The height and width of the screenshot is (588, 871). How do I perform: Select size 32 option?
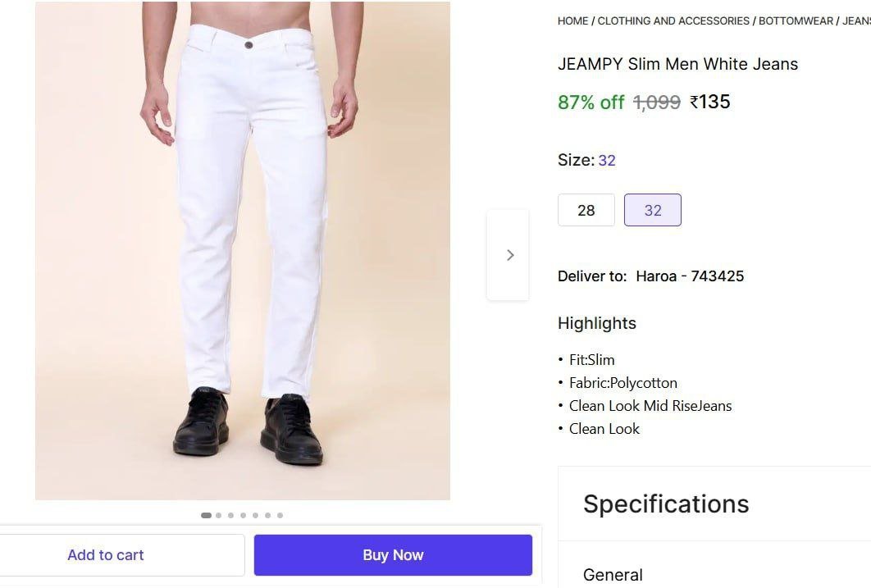652,210
